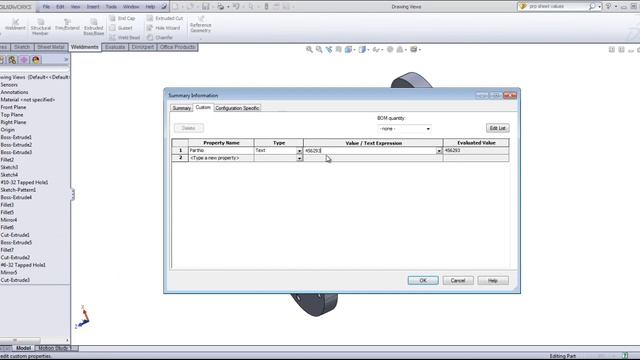The height and width of the screenshot is (360, 640).
Task: Click the Help question mark icon
Action: coord(608,7)
